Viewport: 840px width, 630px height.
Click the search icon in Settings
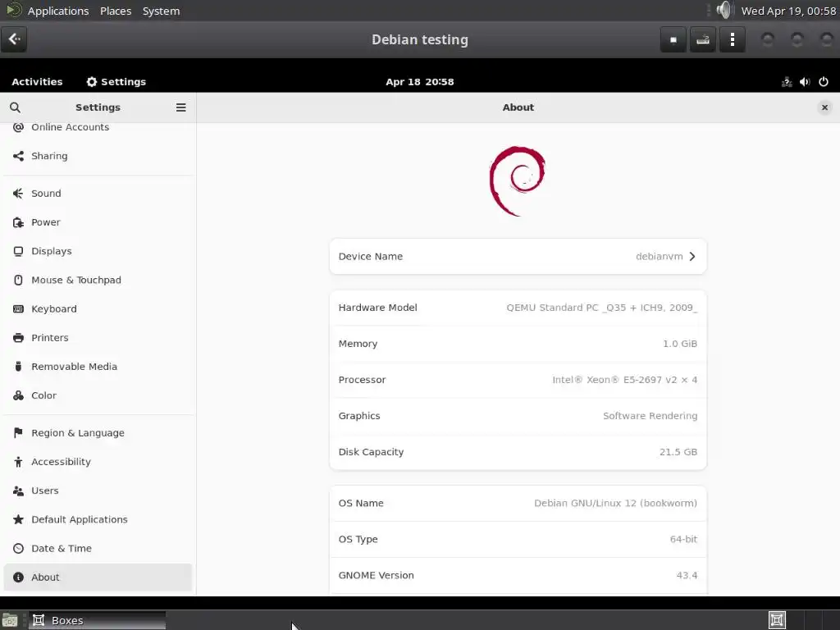pos(15,107)
